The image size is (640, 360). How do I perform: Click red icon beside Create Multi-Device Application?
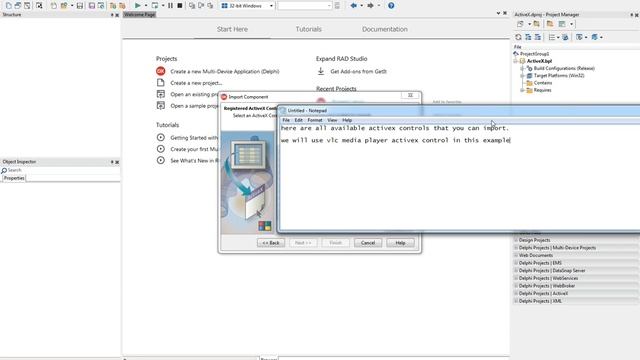(x=160, y=71)
